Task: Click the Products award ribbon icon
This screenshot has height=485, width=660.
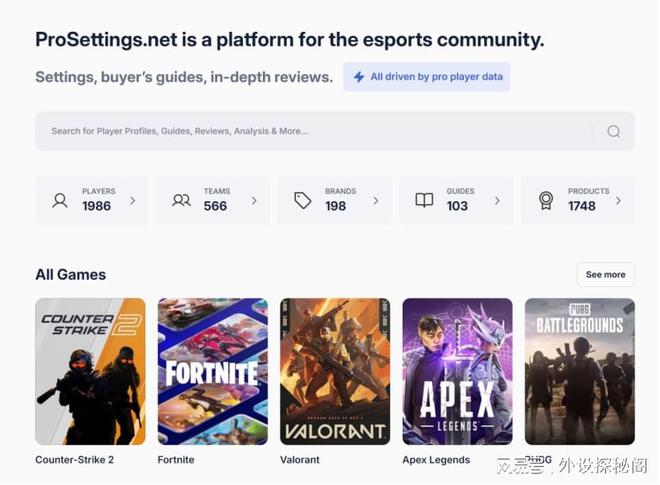Action: 546,200
